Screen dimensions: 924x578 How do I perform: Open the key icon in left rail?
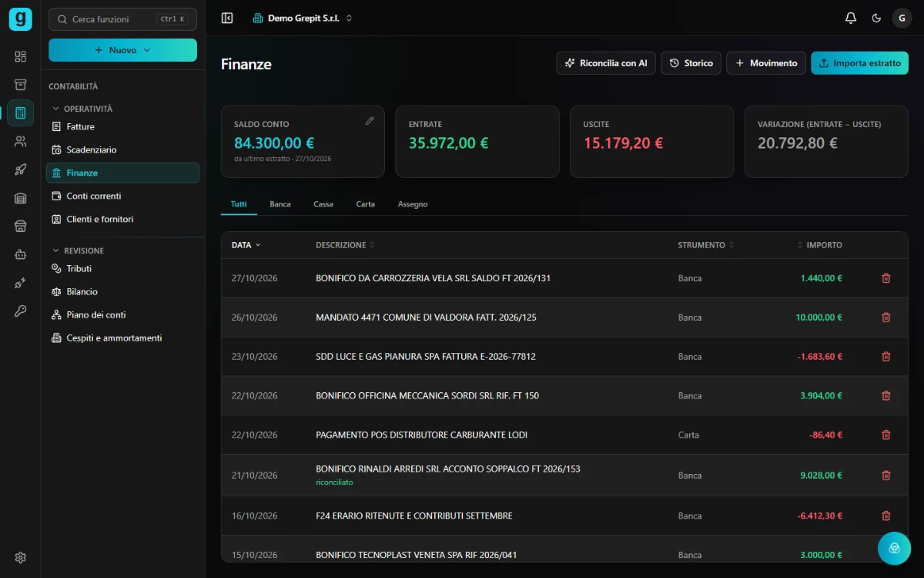tap(20, 311)
